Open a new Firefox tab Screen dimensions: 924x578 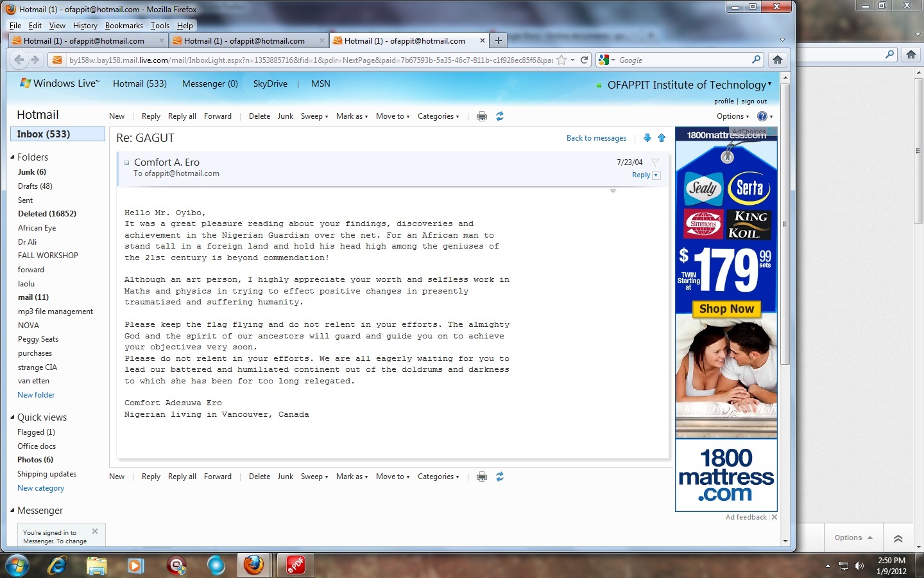(x=498, y=40)
